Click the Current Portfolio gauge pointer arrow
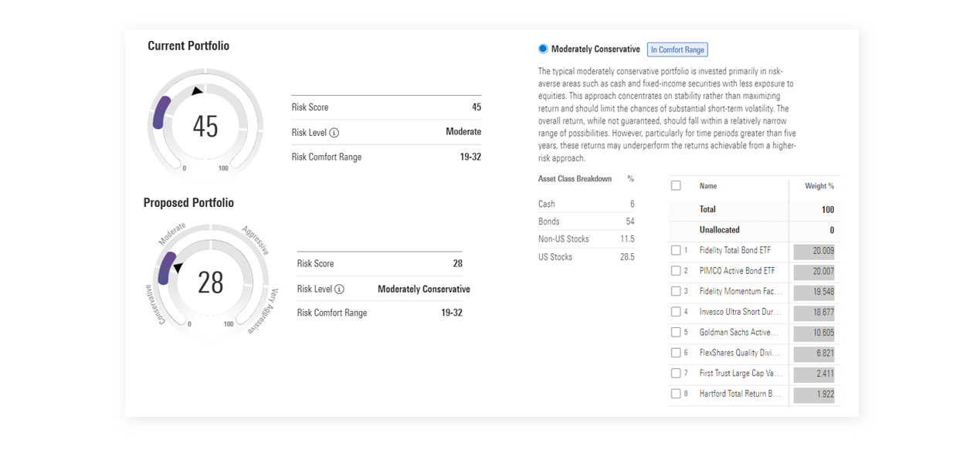980x450 pixels. 197,91
